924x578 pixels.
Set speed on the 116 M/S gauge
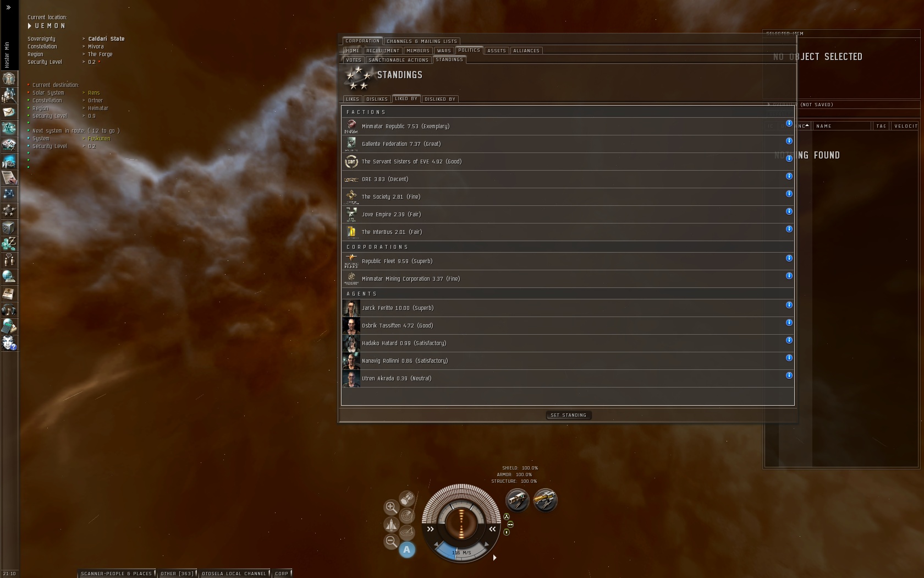tap(461, 552)
